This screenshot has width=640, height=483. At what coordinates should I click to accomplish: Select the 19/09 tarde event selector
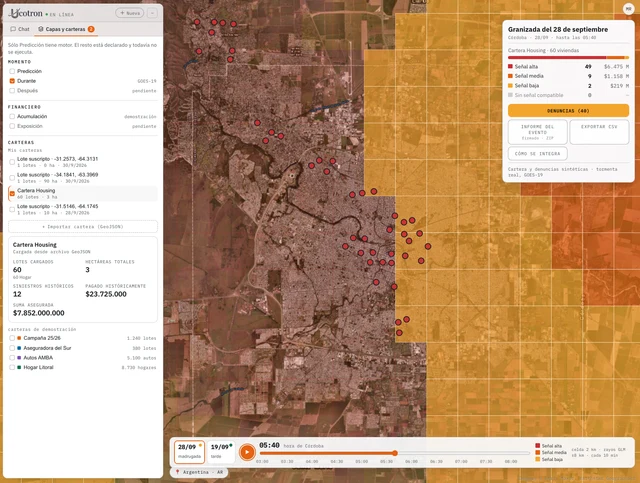tap(221, 452)
